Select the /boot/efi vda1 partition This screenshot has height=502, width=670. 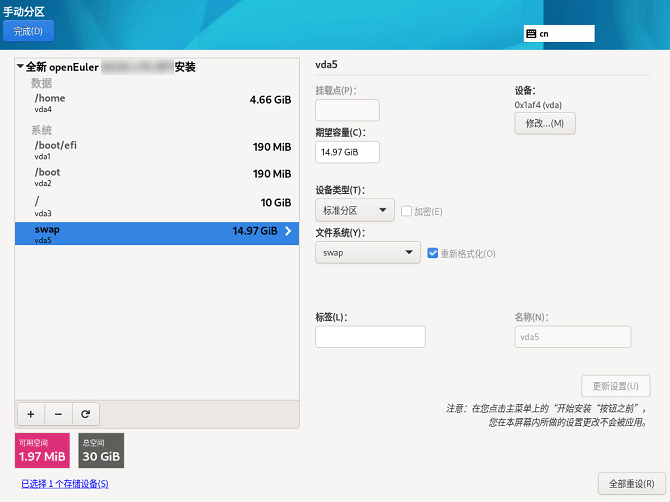157,150
